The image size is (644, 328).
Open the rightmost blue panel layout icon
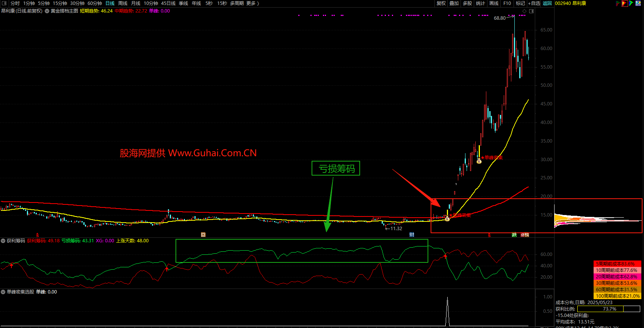[638, 3]
